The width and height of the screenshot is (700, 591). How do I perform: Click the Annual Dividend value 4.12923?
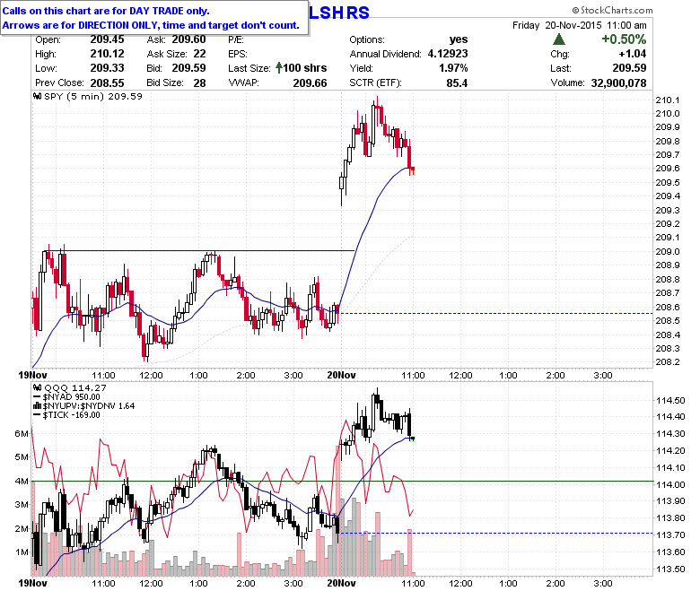(448, 54)
